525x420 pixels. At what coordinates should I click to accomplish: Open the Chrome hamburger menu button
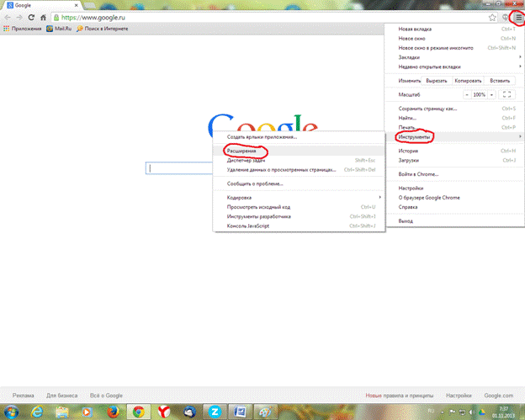(x=518, y=18)
